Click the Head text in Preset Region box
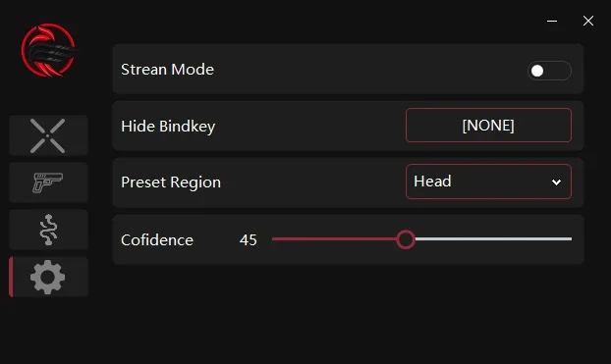This screenshot has height=364, width=611. [x=432, y=182]
